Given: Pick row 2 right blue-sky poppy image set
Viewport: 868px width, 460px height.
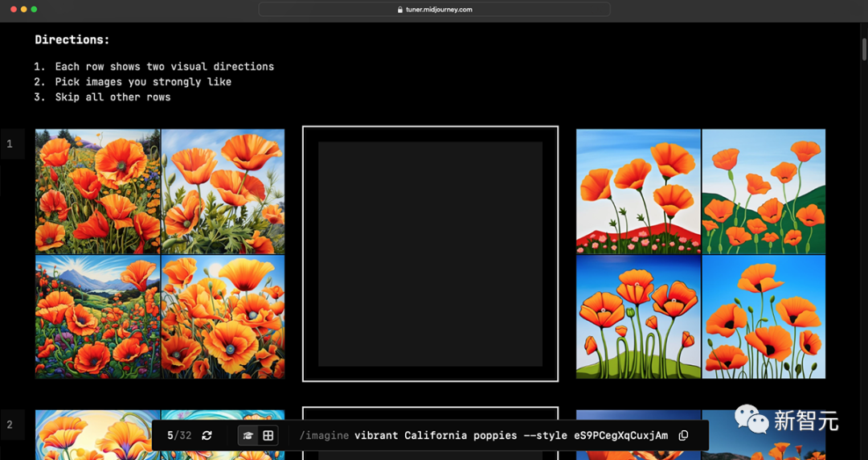Looking at the screenshot, I should (701, 434).
